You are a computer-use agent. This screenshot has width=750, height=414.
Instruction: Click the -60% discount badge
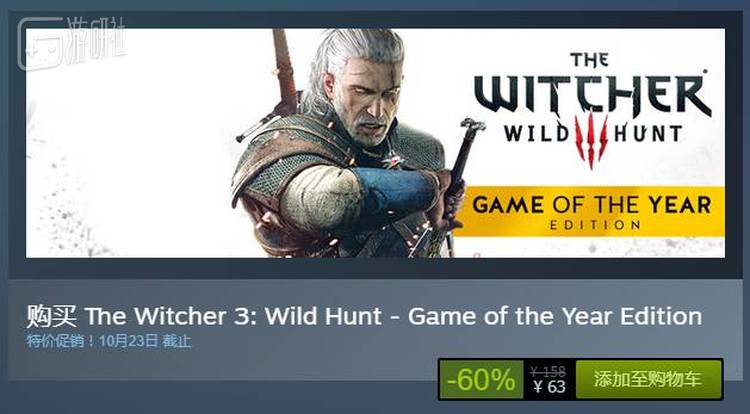[481, 380]
